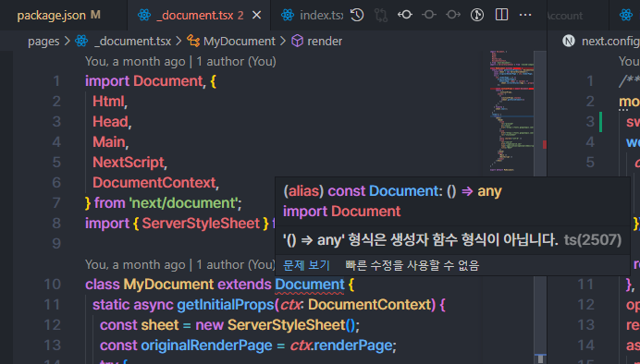
Task: Click the minimap code overview
Action: click(511, 111)
